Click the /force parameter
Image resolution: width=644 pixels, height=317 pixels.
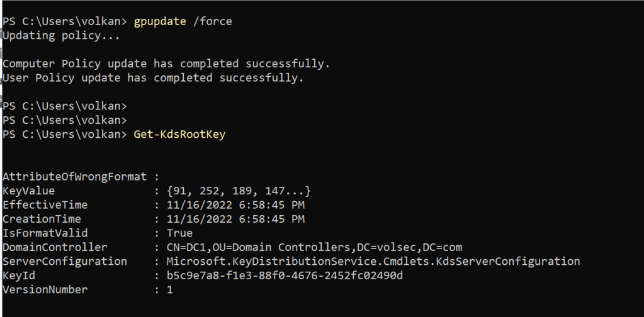[x=212, y=21]
